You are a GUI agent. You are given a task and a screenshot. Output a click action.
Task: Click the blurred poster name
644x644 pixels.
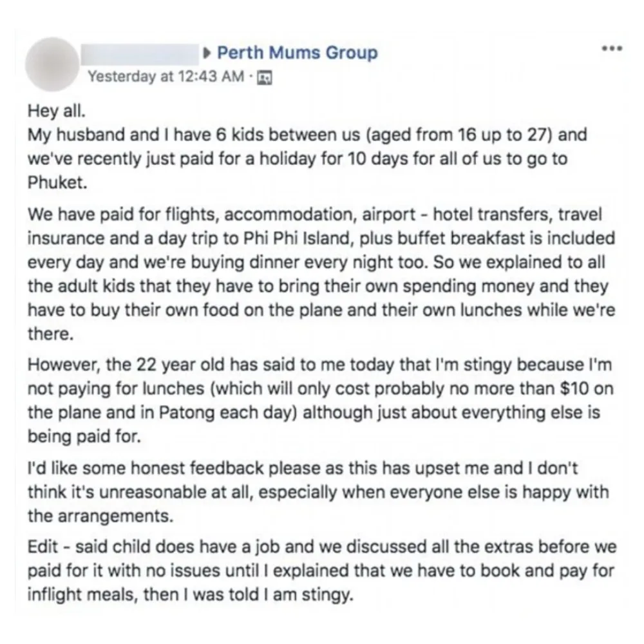point(140,55)
